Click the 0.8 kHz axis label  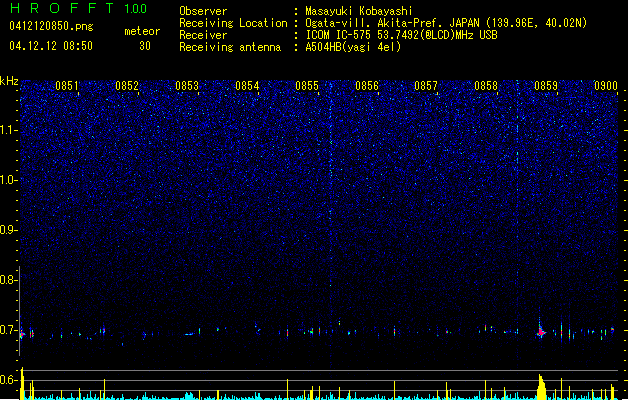coord(9,280)
